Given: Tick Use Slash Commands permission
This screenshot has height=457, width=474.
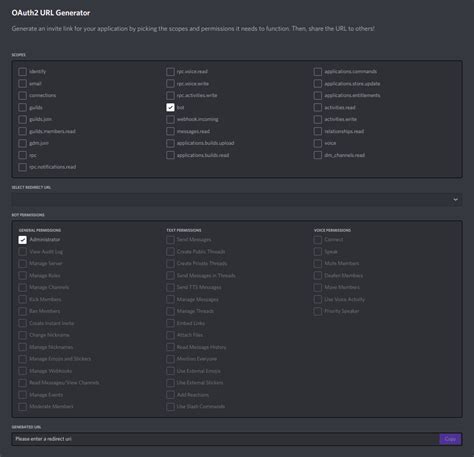Looking at the screenshot, I should point(170,407).
